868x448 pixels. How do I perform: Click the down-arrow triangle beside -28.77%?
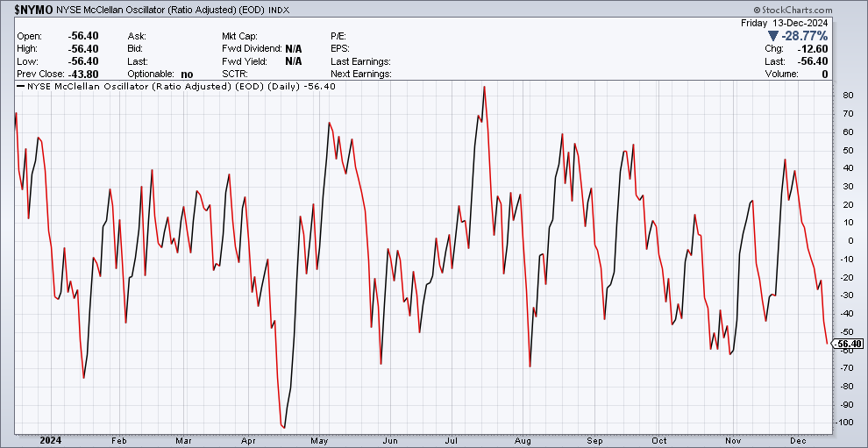pyautogui.click(x=772, y=36)
